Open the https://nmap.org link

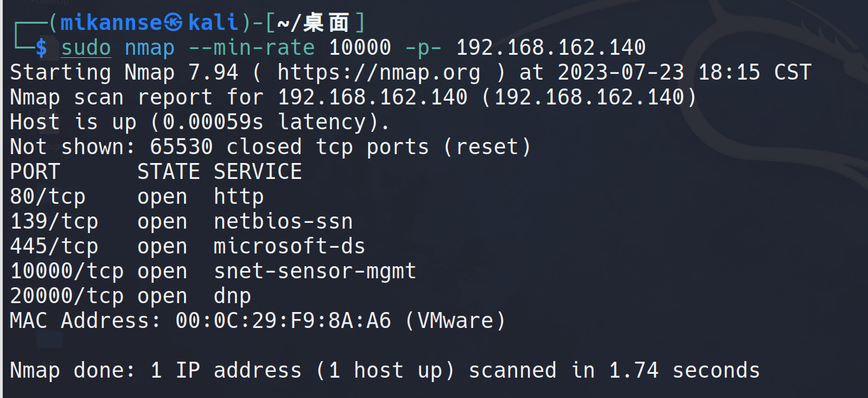378,73
